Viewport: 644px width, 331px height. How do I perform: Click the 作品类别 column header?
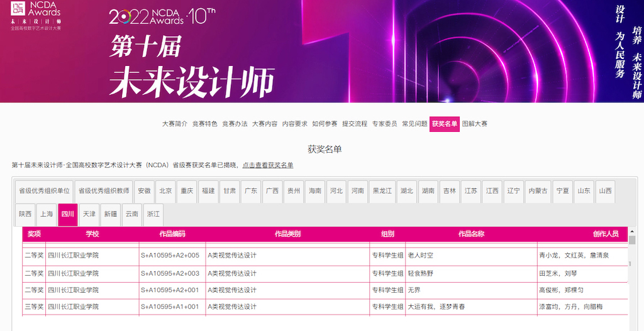tap(287, 234)
